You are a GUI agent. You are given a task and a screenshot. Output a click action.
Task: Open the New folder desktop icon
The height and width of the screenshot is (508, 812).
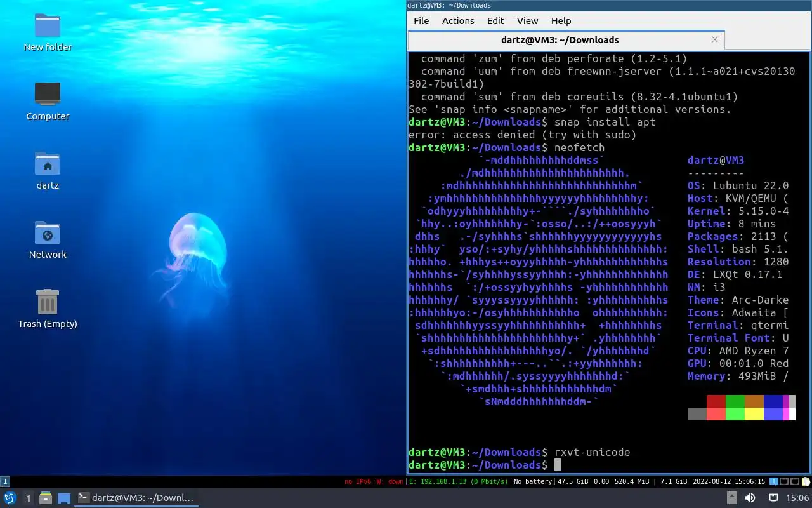click(48, 32)
